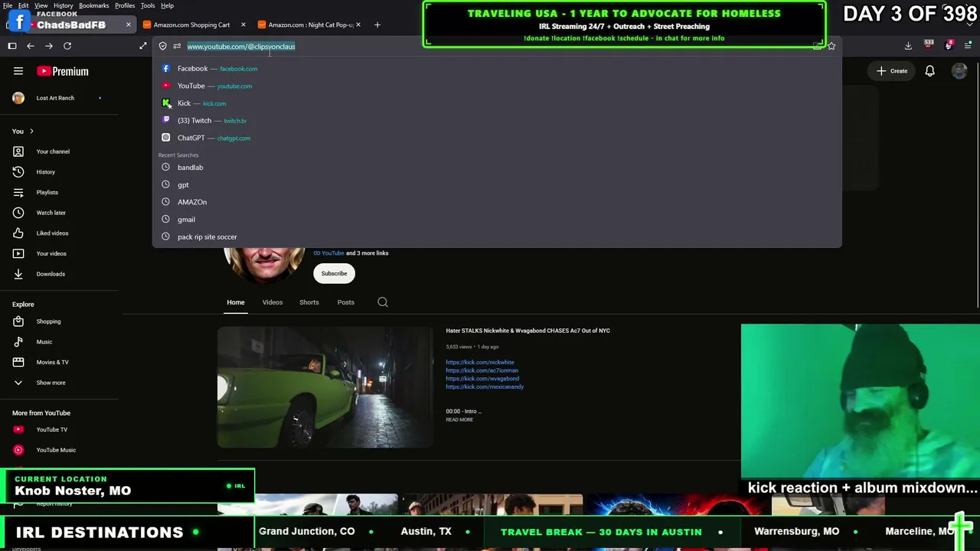Open YouTube TV in sidebar
The width and height of the screenshot is (980, 551).
click(x=51, y=429)
